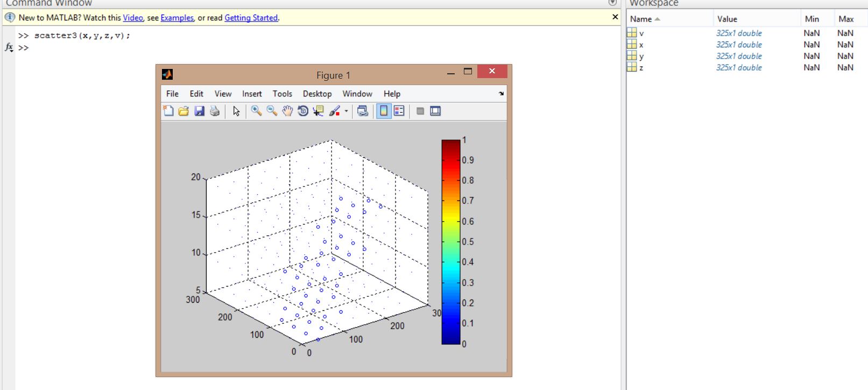Print the figure using the printer icon
The width and height of the screenshot is (868, 390).
point(215,111)
